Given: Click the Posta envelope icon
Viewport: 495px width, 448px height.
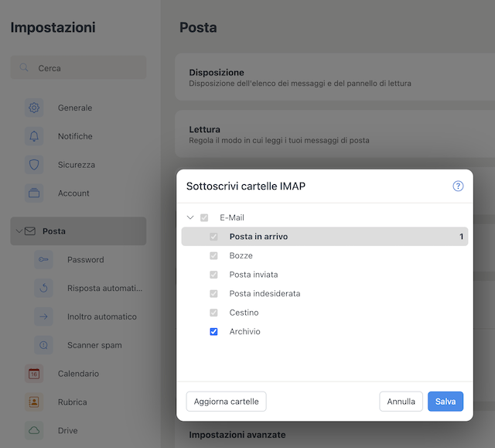Looking at the screenshot, I should (x=30, y=231).
